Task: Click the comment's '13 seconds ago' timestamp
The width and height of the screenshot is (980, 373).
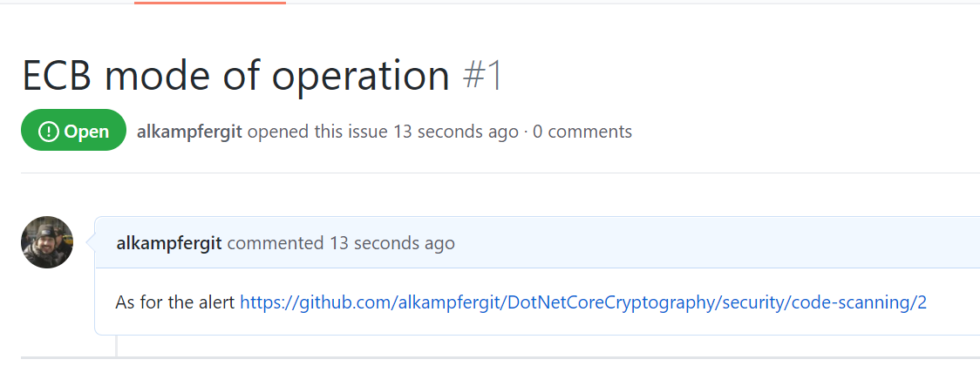Action: [x=391, y=243]
